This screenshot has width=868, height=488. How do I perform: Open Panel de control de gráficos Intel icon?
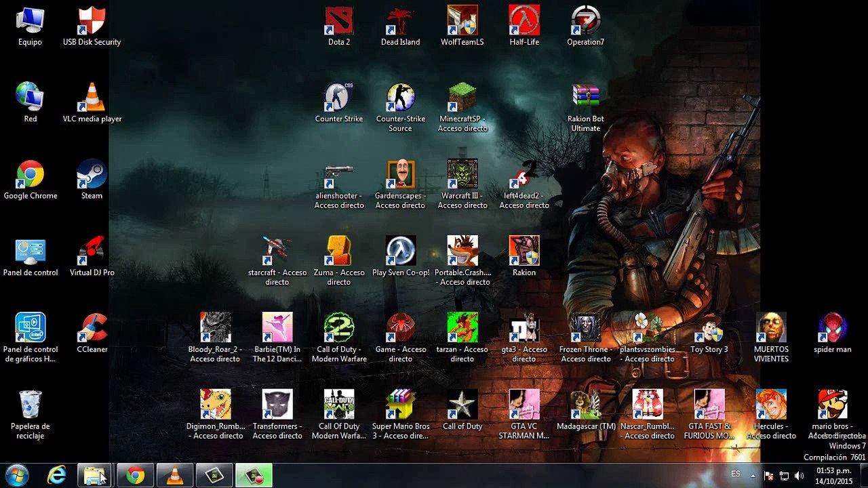31,338
